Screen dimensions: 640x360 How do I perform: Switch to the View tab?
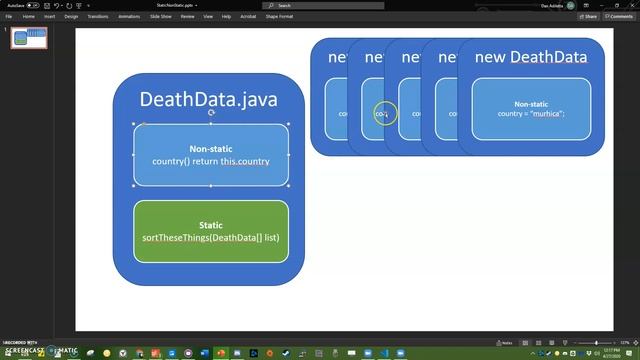pos(208,17)
